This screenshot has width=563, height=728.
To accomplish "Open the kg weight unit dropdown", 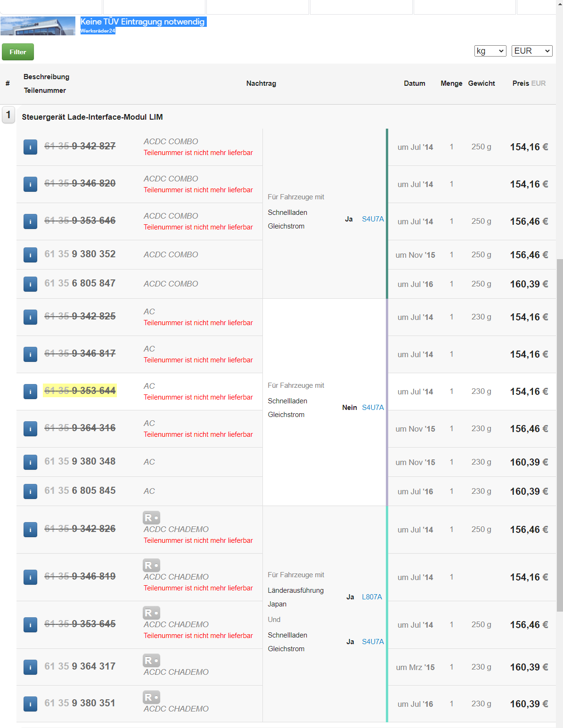I will (x=490, y=51).
